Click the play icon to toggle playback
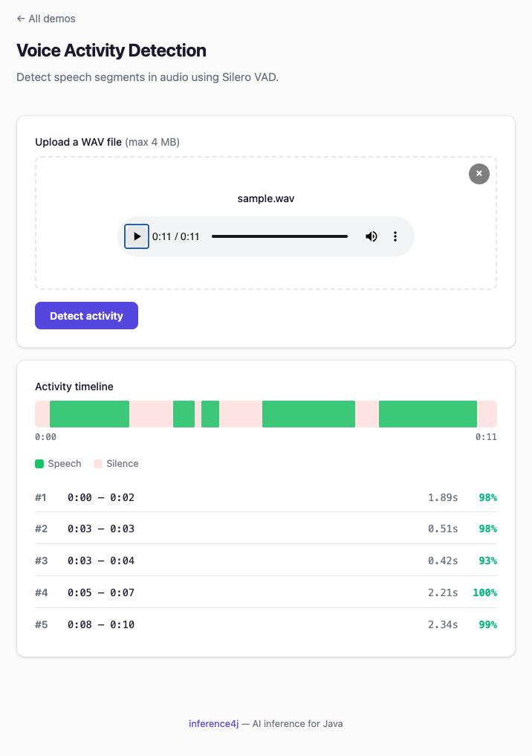The width and height of the screenshot is (532, 756). pyautogui.click(x=137, y=236)
